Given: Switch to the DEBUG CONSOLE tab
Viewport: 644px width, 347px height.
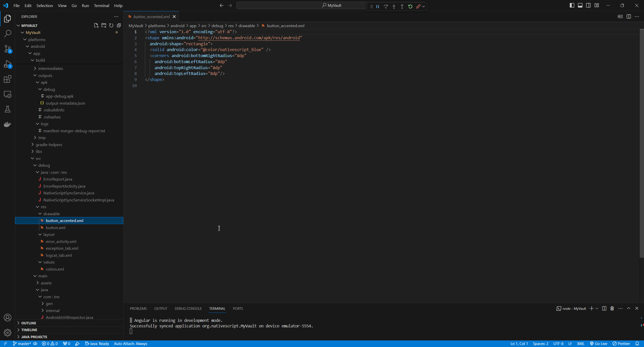Looking at the screenshot, I should click(188, 309).
